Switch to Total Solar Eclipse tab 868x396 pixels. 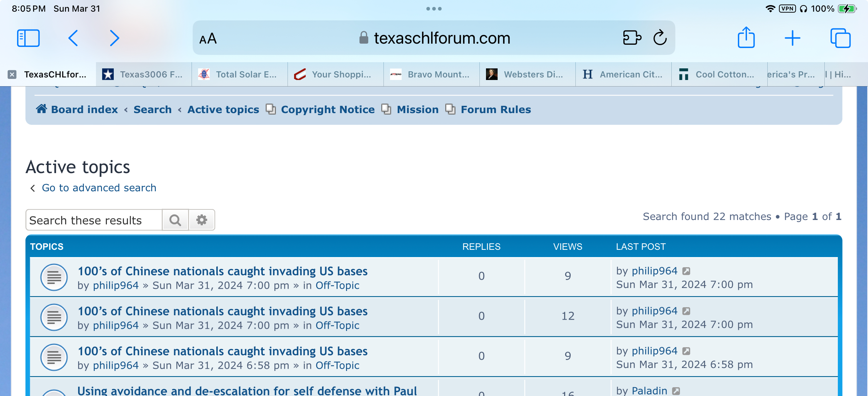240,75
